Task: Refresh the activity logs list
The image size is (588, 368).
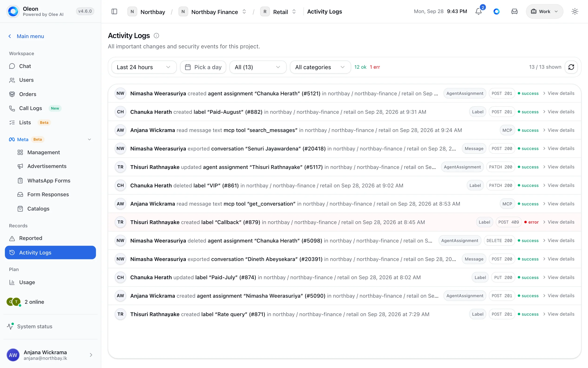Action: coord(571,67)
